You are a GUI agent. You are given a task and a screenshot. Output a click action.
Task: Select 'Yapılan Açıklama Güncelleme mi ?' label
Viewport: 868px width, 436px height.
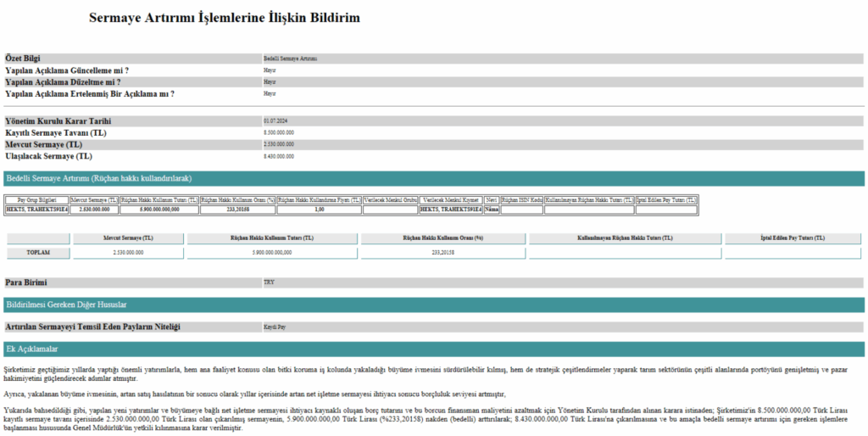(67, 70)
